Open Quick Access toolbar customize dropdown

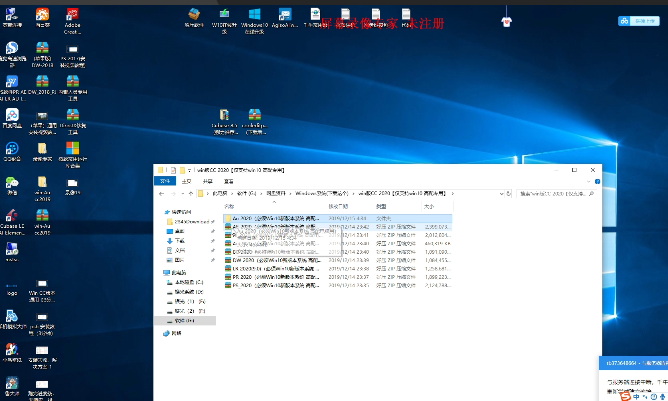point(189,170)
